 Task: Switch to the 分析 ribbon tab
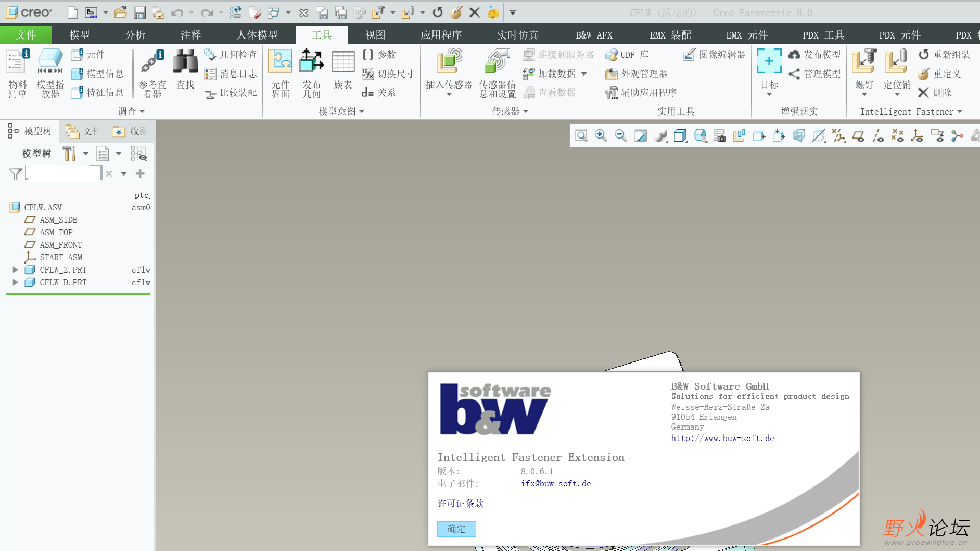(135, 35)
